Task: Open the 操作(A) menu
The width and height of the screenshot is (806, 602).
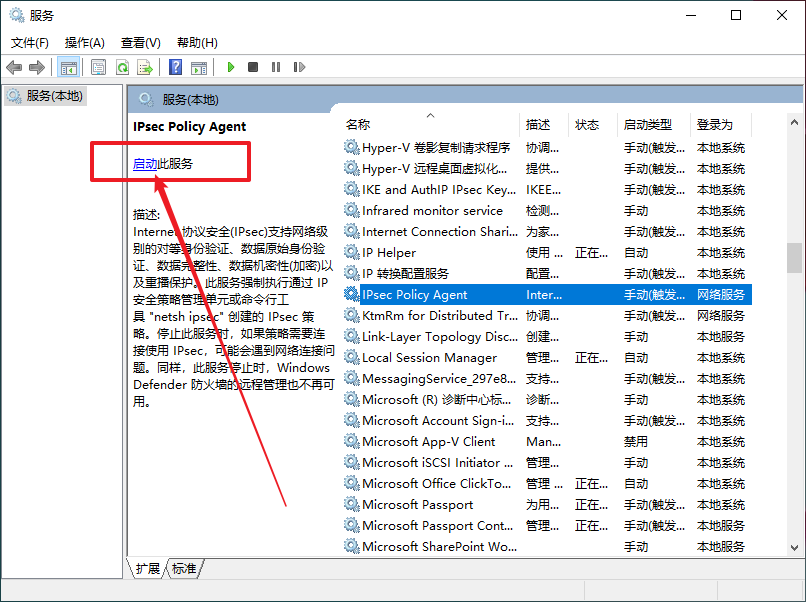Action: [x=85, y=43]
